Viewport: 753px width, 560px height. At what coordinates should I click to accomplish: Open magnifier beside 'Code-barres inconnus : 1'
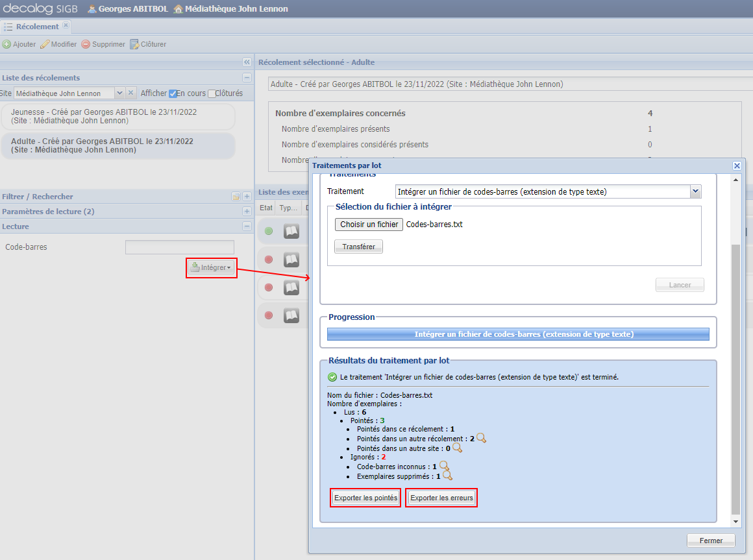(444, 466)
